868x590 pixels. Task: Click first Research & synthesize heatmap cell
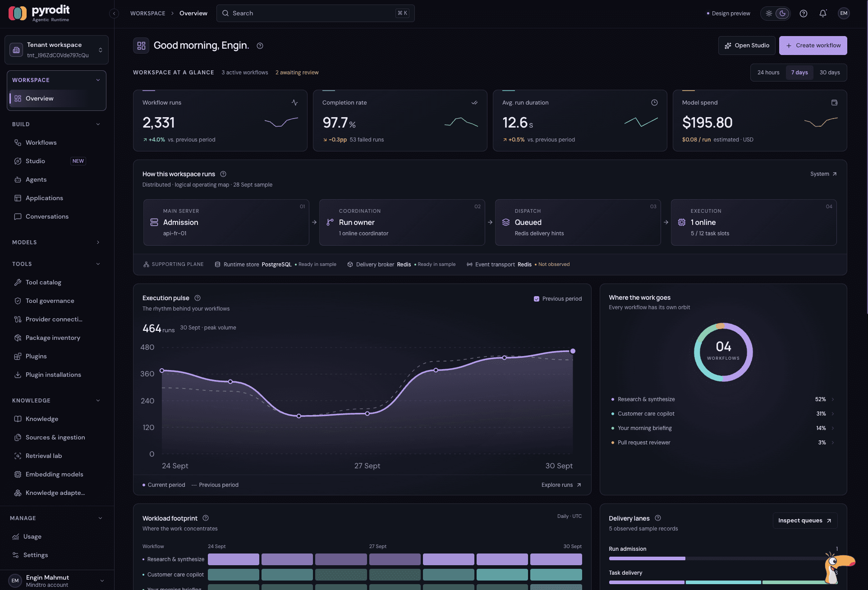[234, 559]
